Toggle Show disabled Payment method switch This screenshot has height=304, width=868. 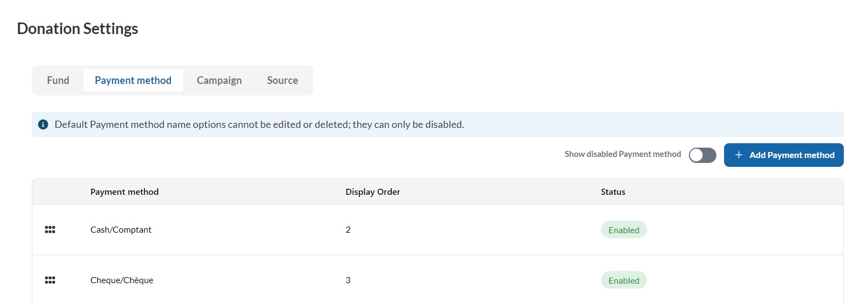pyautogui.click(x=703, y=155)
